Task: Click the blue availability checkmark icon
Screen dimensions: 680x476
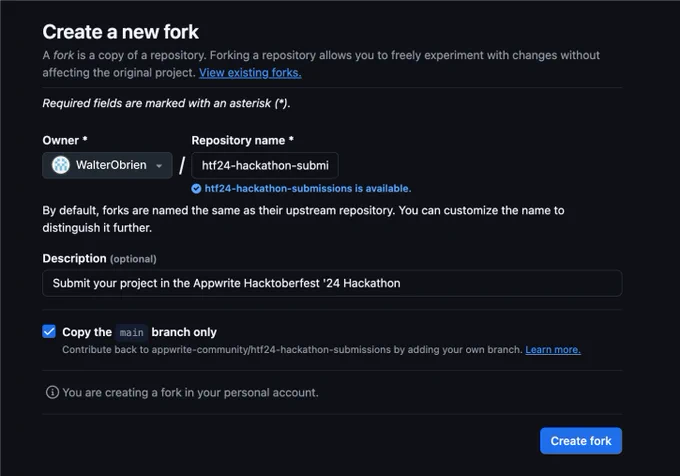Action: pyautogui.click(x=196, y=189)
